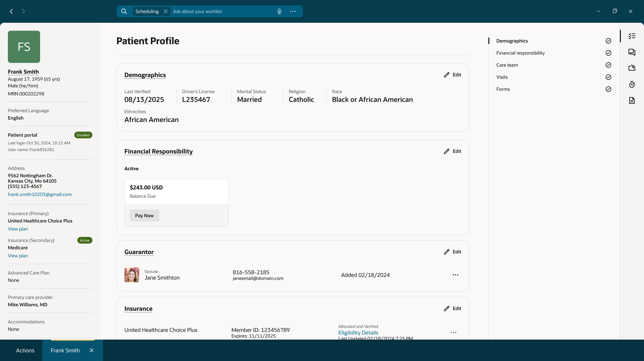Viewport: 644px width, 361px height.
Task: Open the task checklist side panel icon
Action: click(632, 36)
